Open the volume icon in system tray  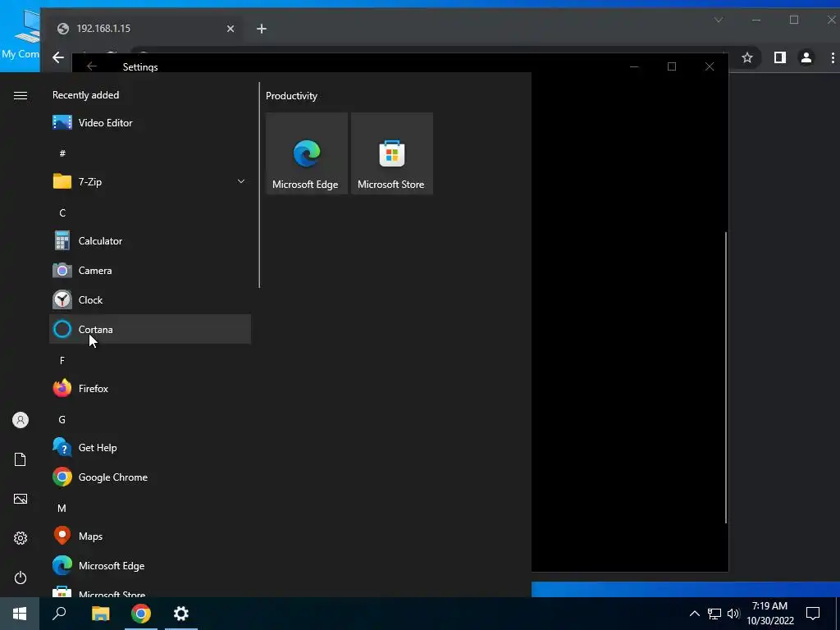coord(733,614)
